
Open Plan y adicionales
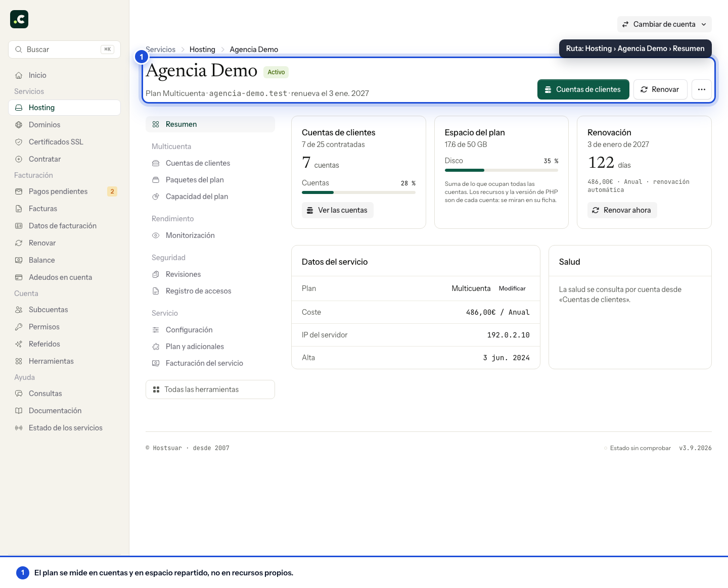210,347
